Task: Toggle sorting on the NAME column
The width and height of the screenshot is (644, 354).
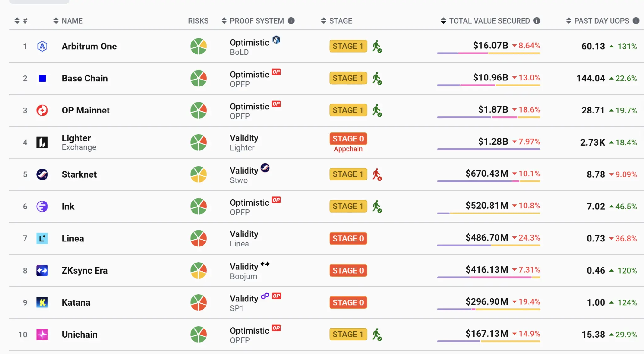Action: tap(56, 21)
